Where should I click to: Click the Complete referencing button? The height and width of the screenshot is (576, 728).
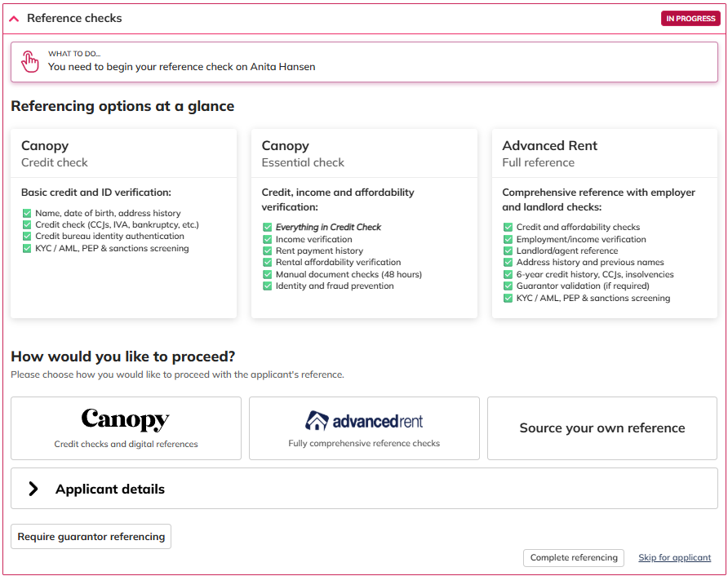point(573,558)
